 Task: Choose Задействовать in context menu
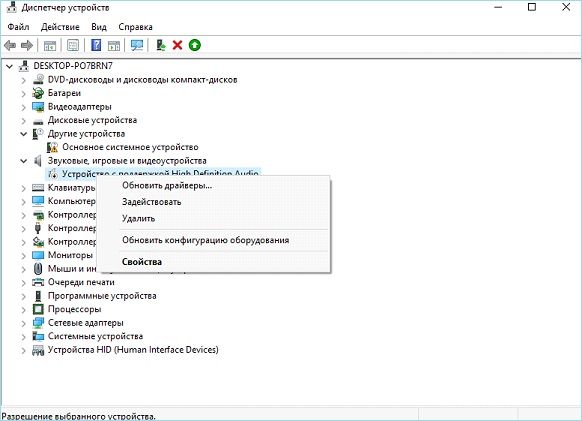coord(213,202)
